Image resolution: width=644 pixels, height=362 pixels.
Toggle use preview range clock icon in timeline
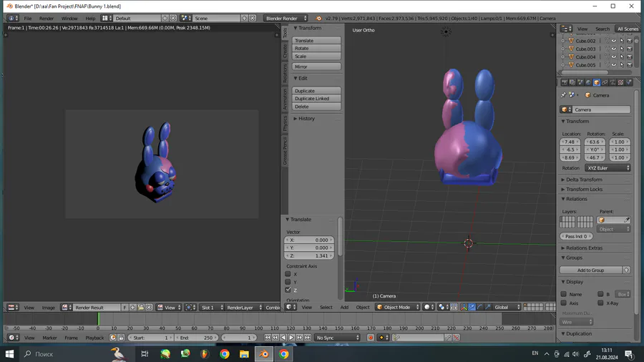(x=113, y=338)
